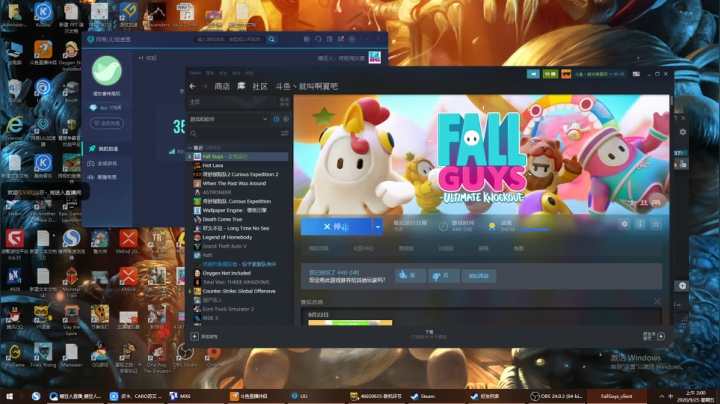The image size is (720, 404).
Task: Open Fall Guys manage gear icon
Action: [x=624, y=224]
